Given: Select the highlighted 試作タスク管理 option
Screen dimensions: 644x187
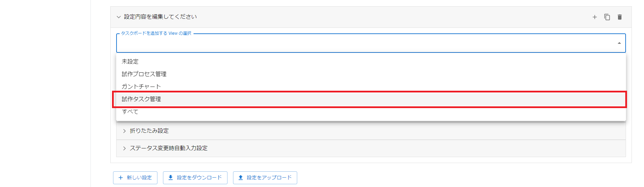Looking at the screenshot, I should pos(141,99).
